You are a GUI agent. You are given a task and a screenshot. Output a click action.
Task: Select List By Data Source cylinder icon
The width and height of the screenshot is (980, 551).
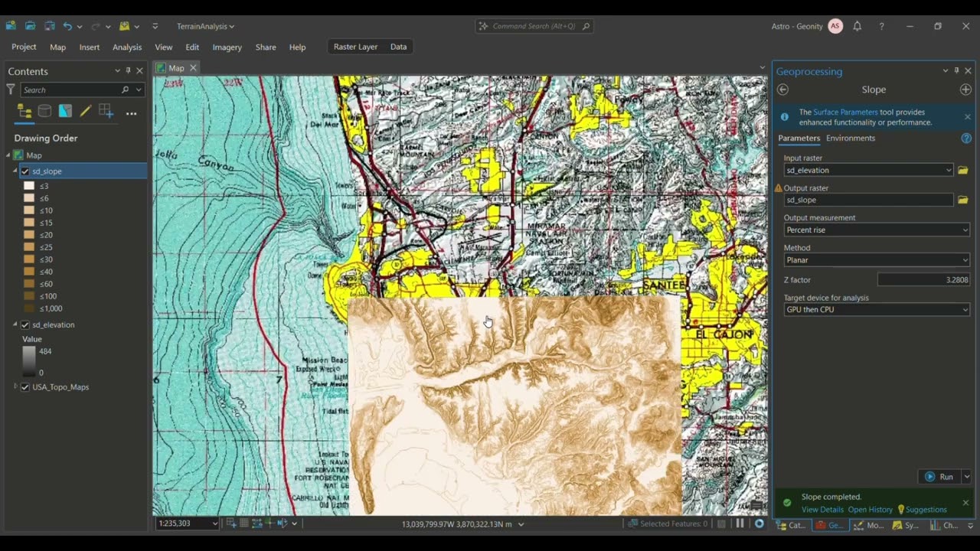click(44, 112)
